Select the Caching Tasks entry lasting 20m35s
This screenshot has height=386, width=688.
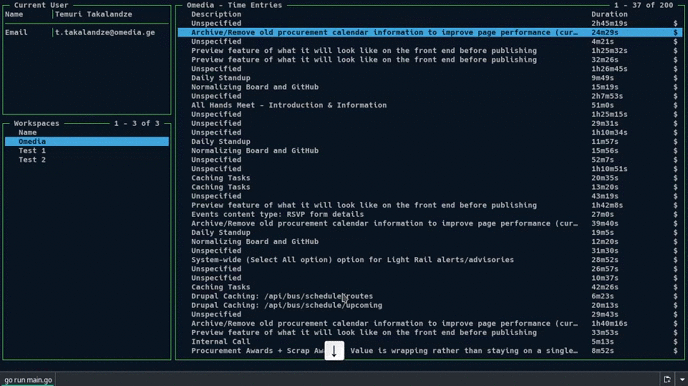[430, 178]
